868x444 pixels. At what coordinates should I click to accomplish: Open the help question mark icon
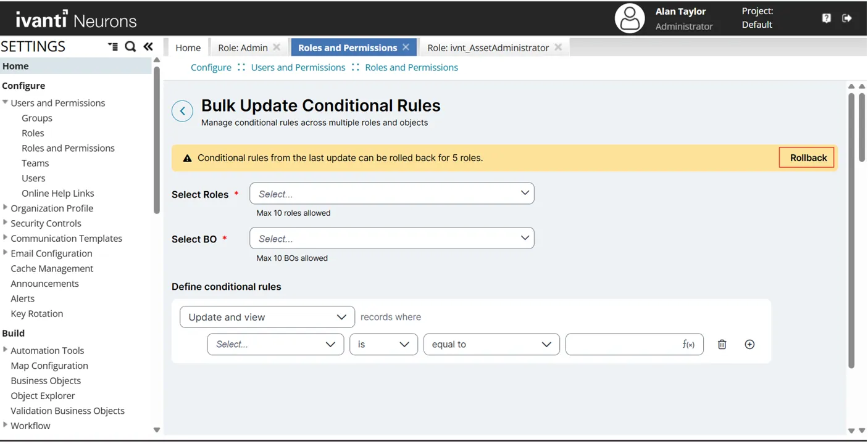[827, 18]
